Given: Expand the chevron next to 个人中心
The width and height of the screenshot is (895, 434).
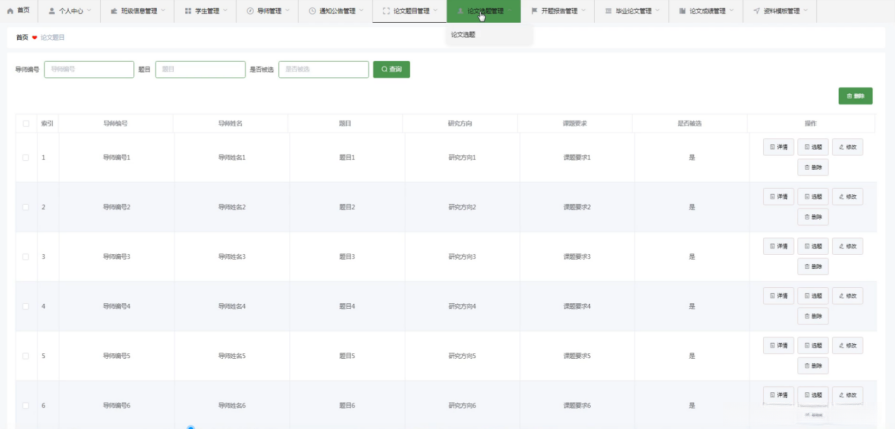Looking at the screenshot, I should [89, 11].
